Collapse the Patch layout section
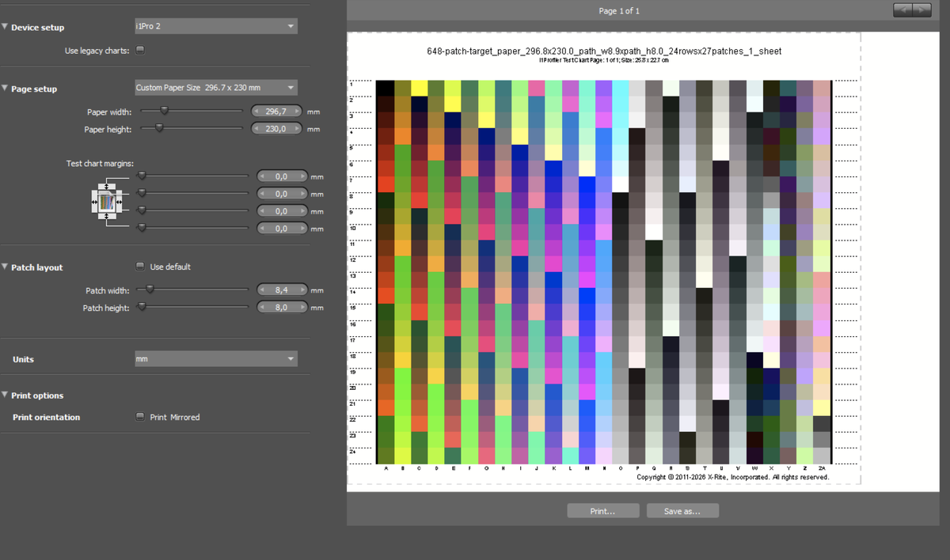Viewport: 950px width, 560px height. (6, 267)
